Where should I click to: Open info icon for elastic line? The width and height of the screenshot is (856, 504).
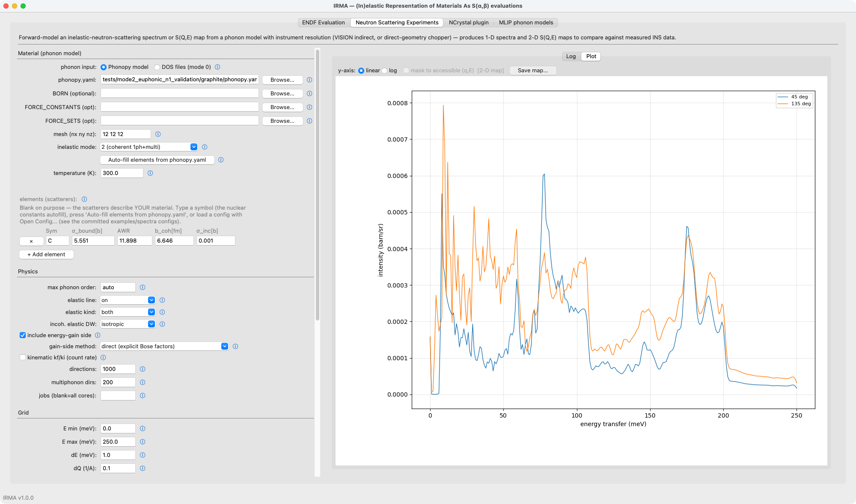click(x=162, y=300)
